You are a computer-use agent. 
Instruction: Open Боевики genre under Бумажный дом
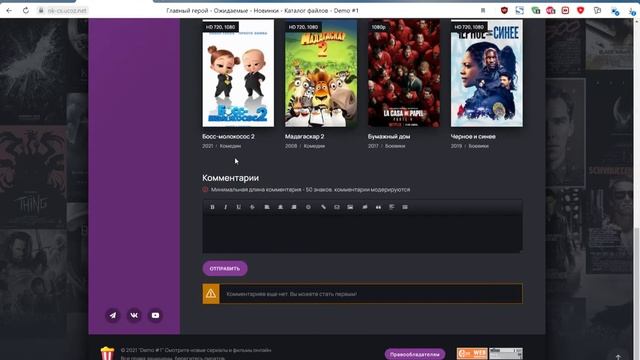tap(395, 146)
